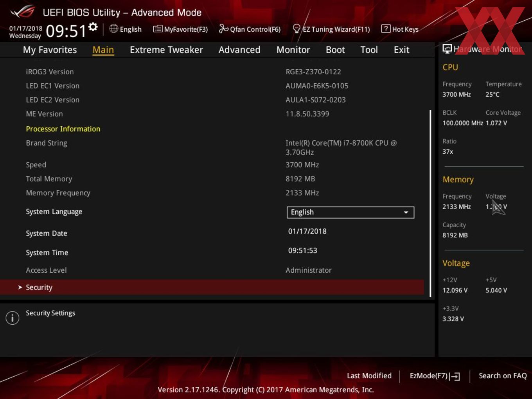Click the Memory heading in Hardware Monitor
This screenshot has height=399, width=532.
coord(458,180)
